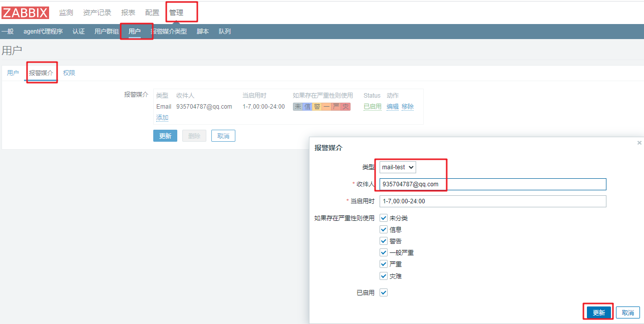This screenshot has width=644, height=324.
Task: Go to agent代理程序 submenu
Action: 43,32
